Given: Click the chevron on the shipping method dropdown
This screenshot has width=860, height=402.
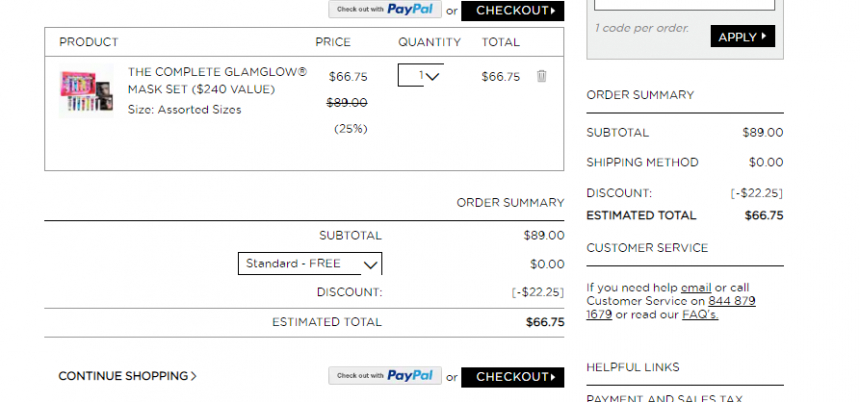Looking at the screenshot, I should click(371, 265).
